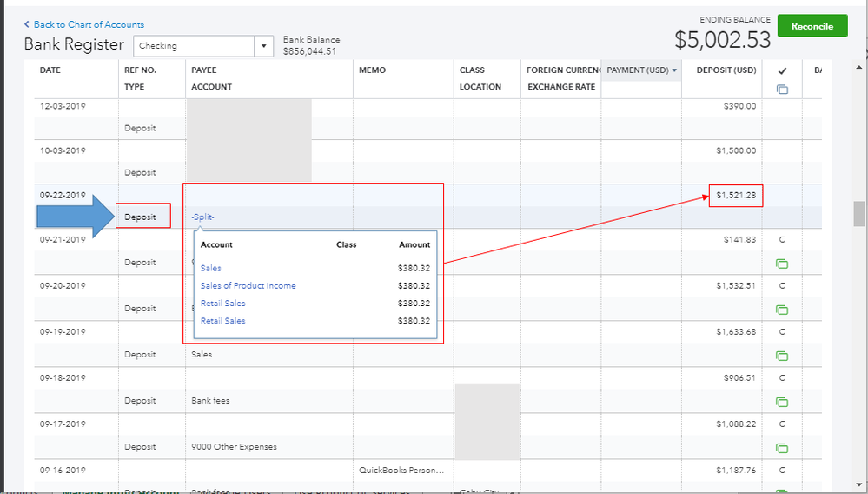
Task: Click sort arrow on Payment (USD) column
Action: 675,70
